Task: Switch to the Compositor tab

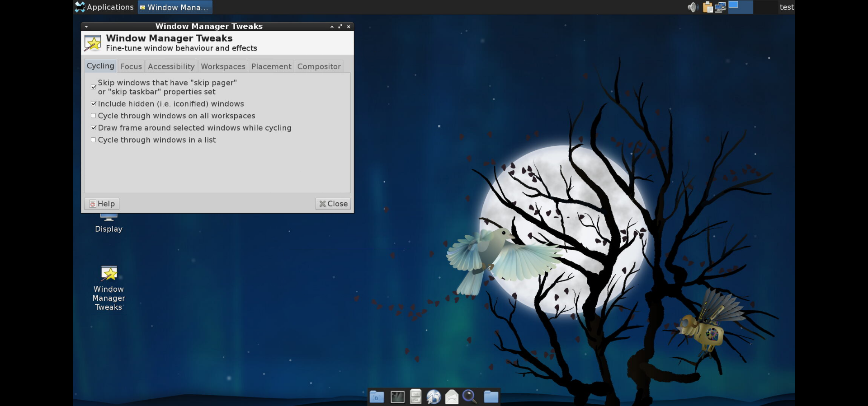Action: [x=319, y=66]
